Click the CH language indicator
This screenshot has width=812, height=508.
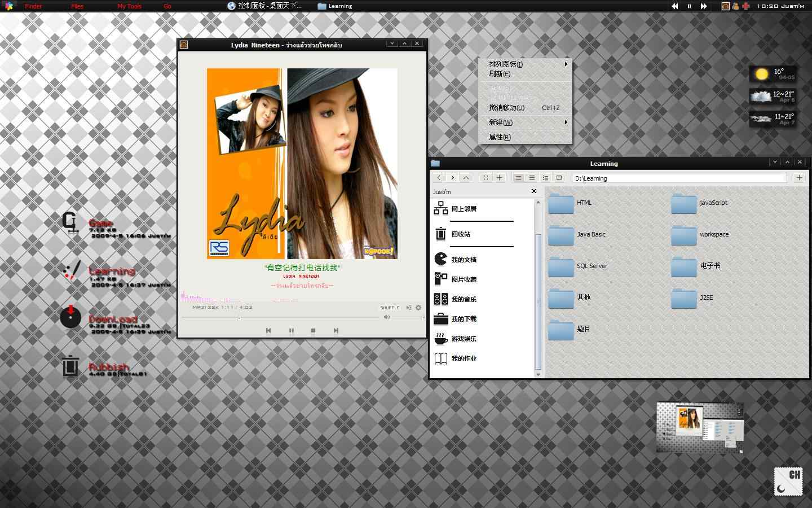pos(788,481)
